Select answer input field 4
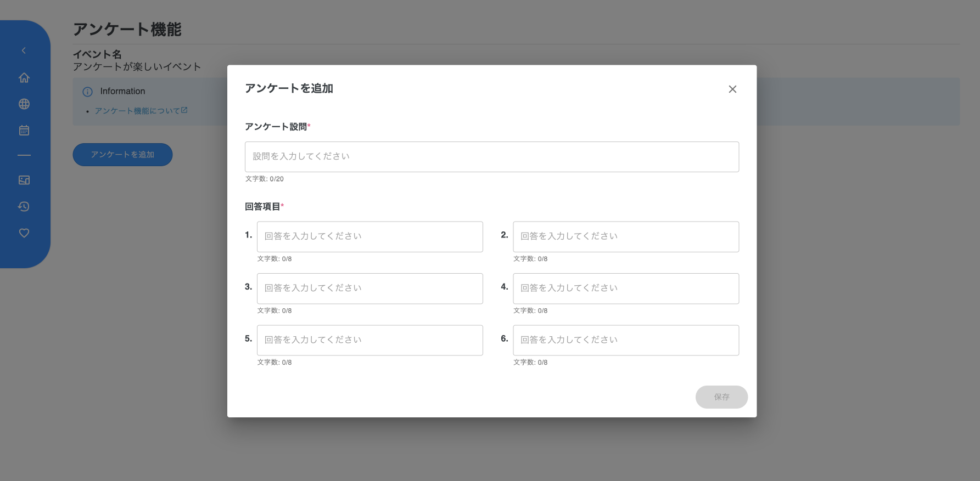The image size is (980, 481). 625,288
